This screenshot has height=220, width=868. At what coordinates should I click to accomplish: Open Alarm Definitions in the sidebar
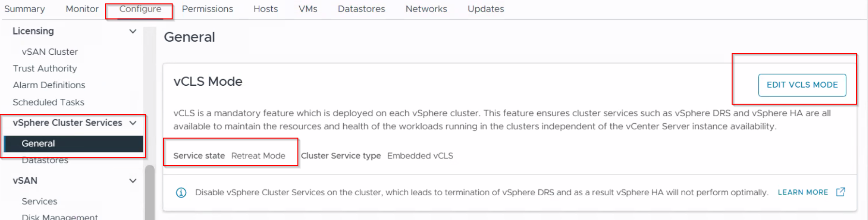49,85
